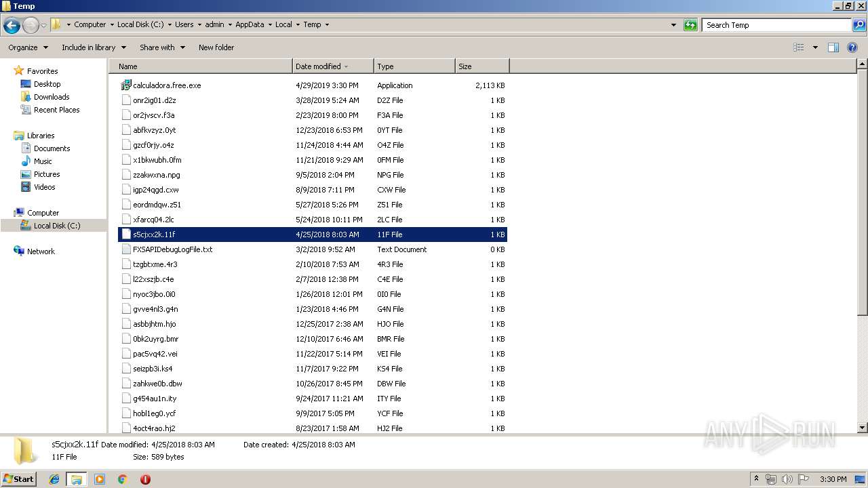Image resolution: width=868 pixels, height=488 pixels.
Task: Sort by Size column header
Action: tap(482, 66)
